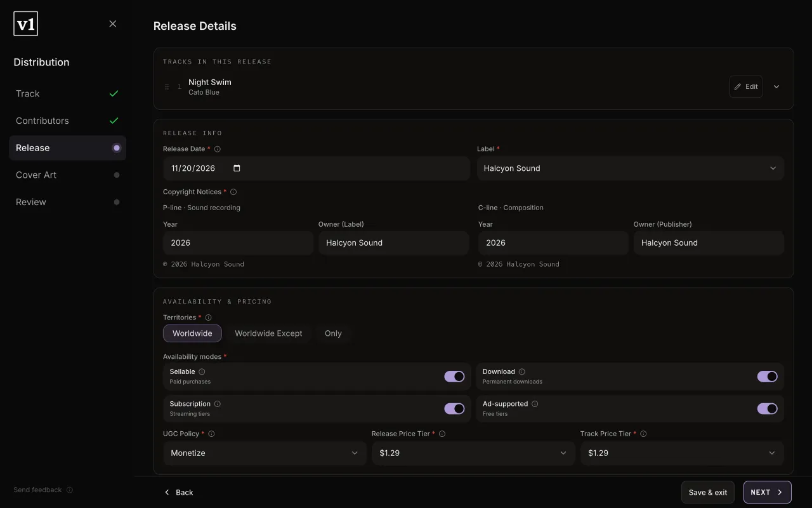Click the info icon next to Ad-supported
The height and width of the screenshot is (508, 812).
click(535, 404)
